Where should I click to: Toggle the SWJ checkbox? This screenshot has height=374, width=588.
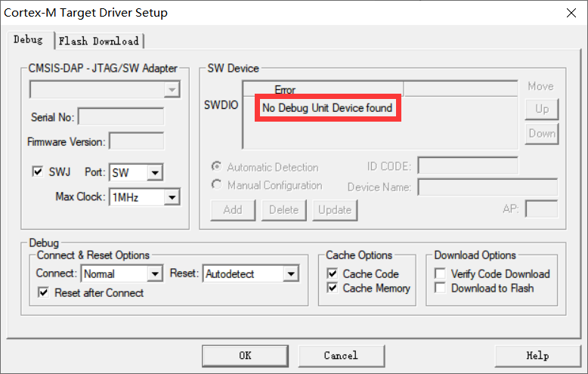tap(38, 172)
